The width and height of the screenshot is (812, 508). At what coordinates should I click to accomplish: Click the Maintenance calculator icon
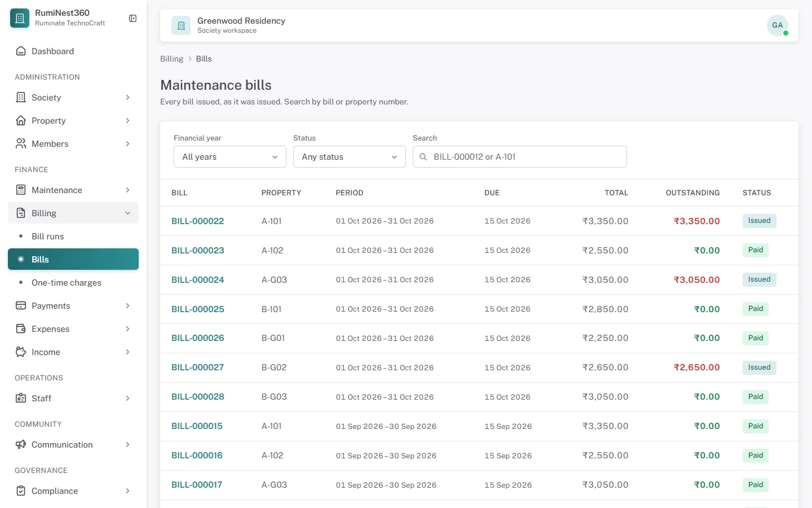click(x=21, y=190)
